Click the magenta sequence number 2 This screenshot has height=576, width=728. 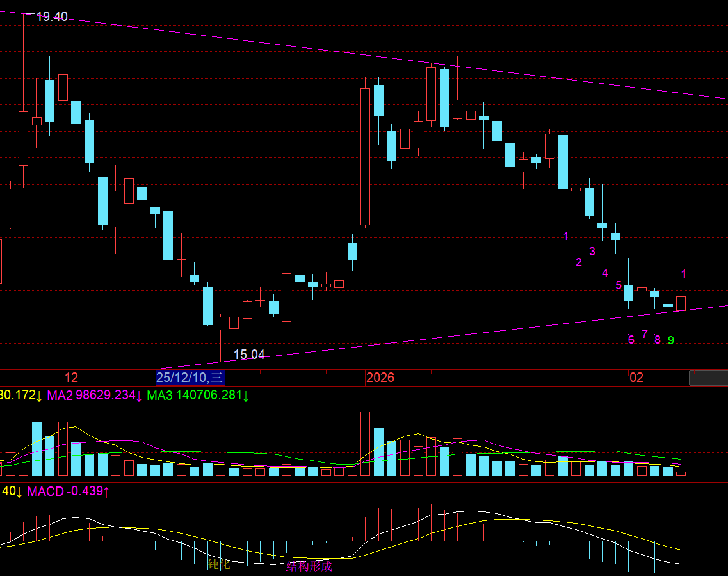(579, 262)
